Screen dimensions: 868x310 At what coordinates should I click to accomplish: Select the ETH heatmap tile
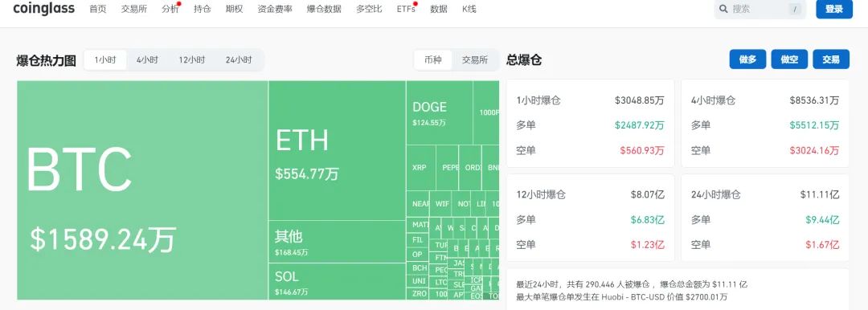(337, 150)
